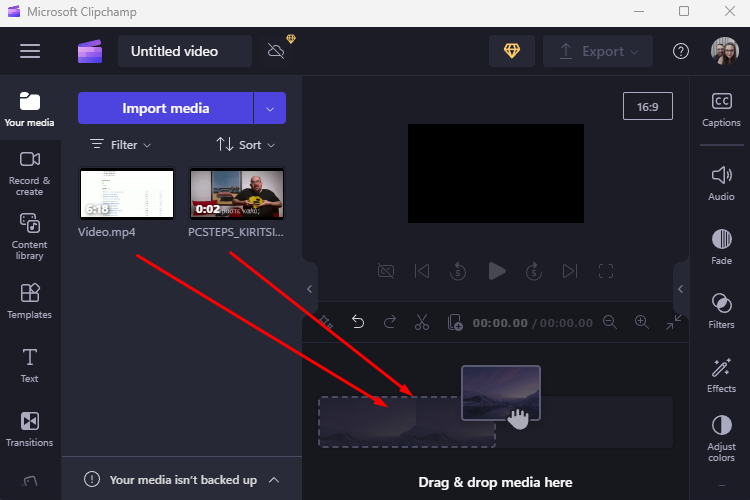Click the PCSTEPS_KIRITSI file name
The image size is (750, 500).
[x=236, y=232]
